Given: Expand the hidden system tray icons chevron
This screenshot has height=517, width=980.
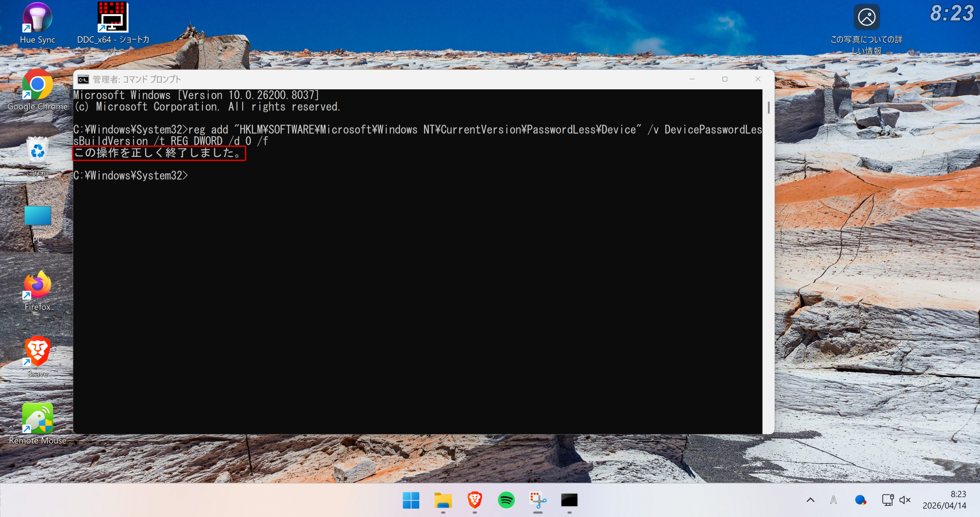Looking at the screenshot, I should [x=810, y=500].
